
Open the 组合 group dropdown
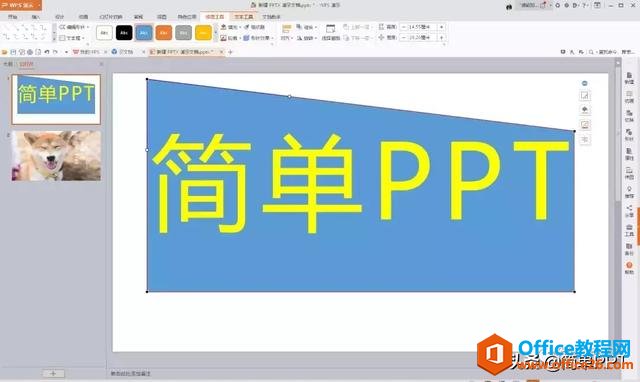[x=307, y=27]
